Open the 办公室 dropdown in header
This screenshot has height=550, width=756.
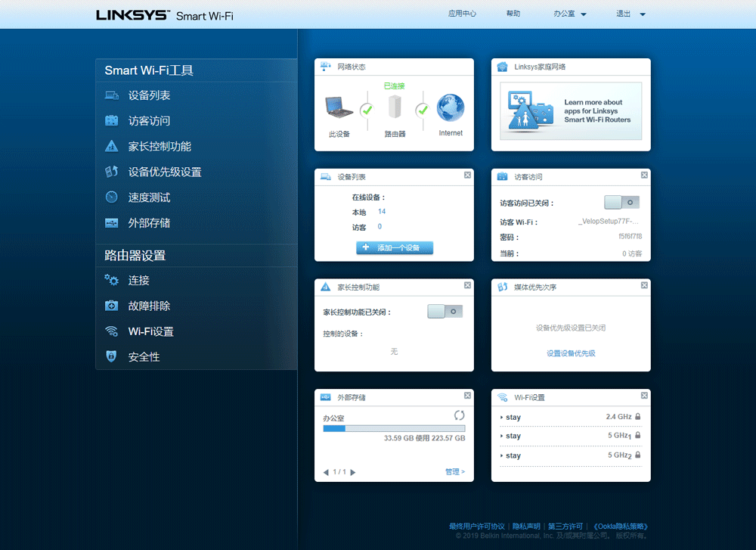(x=570, y=14)
